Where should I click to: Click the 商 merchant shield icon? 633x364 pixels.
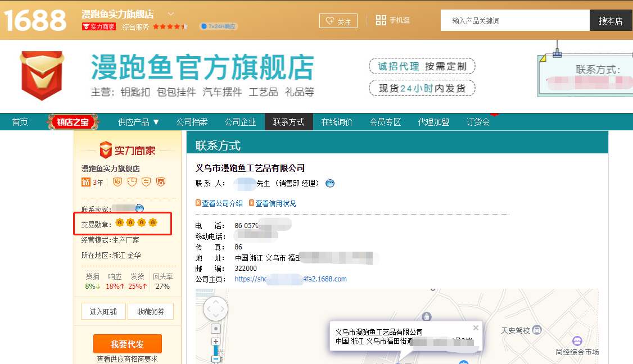(161, 182)
